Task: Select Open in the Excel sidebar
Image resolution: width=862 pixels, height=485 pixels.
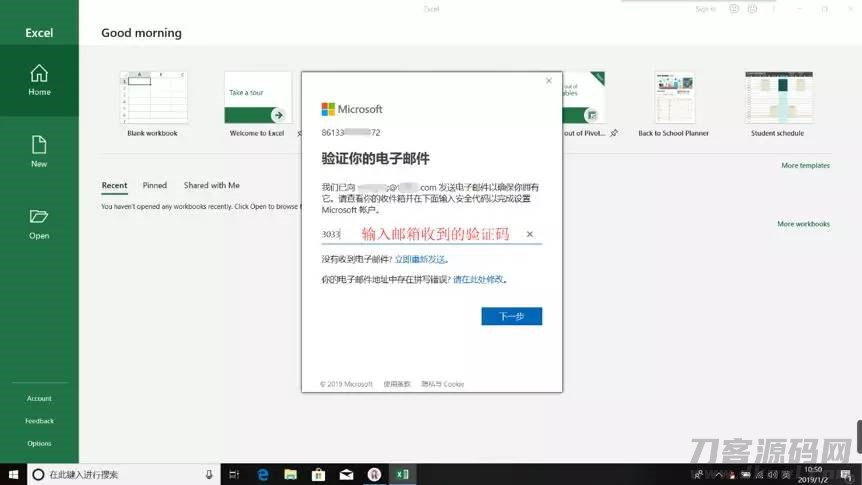Action: [x=39, y=224]
